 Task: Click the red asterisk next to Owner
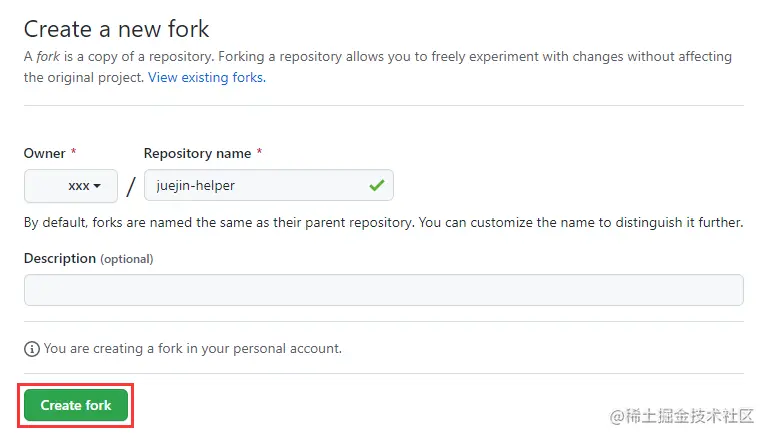pos(73,153)
